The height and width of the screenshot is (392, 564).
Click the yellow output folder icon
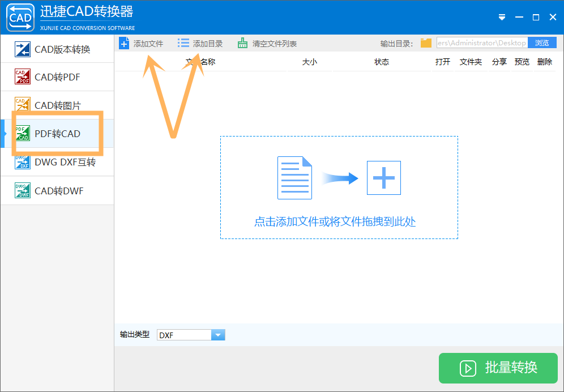[426, 43]
